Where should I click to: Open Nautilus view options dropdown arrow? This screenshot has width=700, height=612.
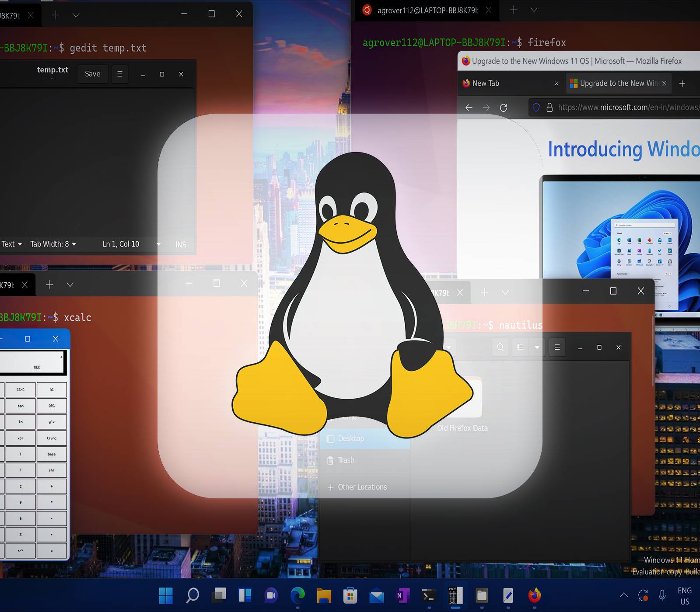point(537,348)
